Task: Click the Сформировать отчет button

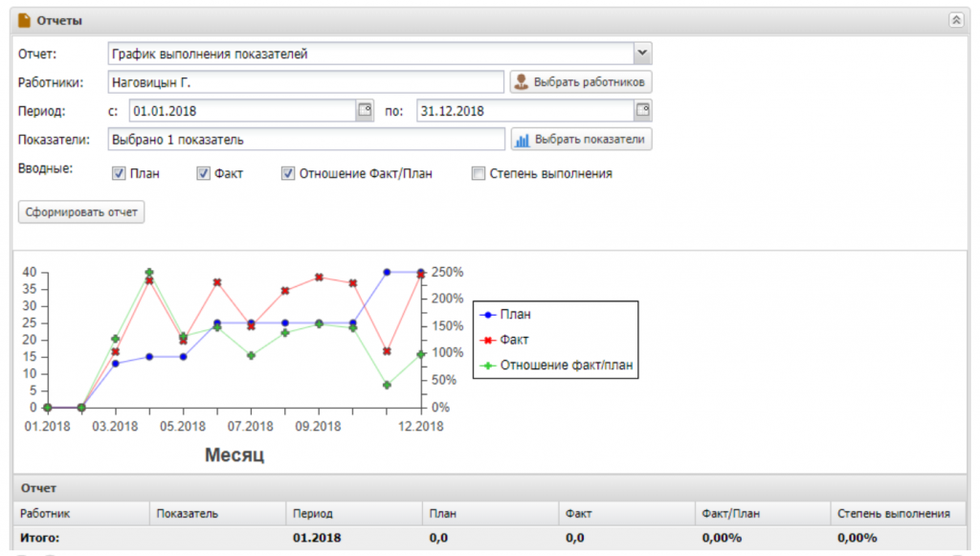Action: tap(81, 212)
